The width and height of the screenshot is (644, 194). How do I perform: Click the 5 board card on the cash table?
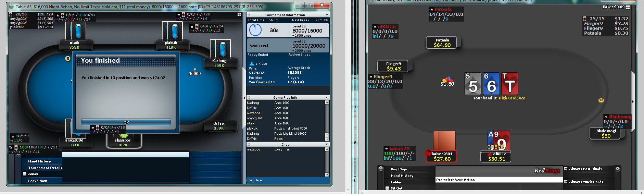coord(473,84)
